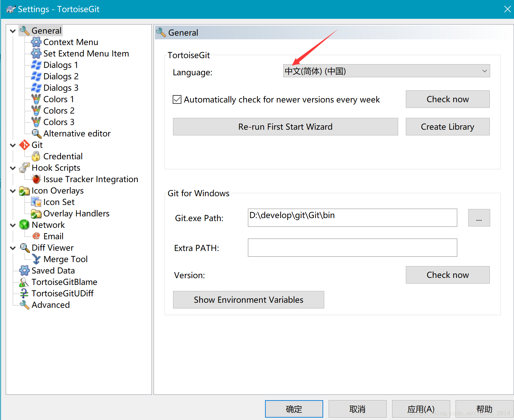514x420 pixels.
Task: Click Check now beside Version
Action: (x=447, y=275)
